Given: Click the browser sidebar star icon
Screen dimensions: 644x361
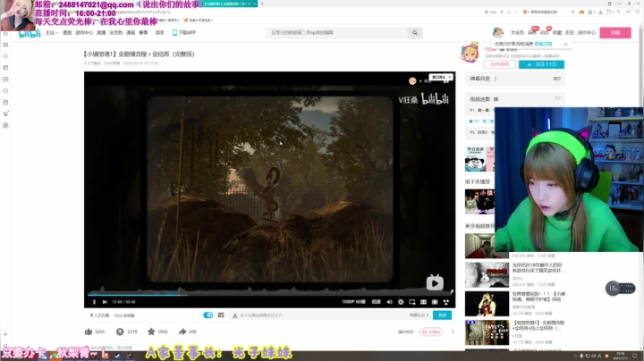Looking at the screenshot, I should tap(5, 34).
